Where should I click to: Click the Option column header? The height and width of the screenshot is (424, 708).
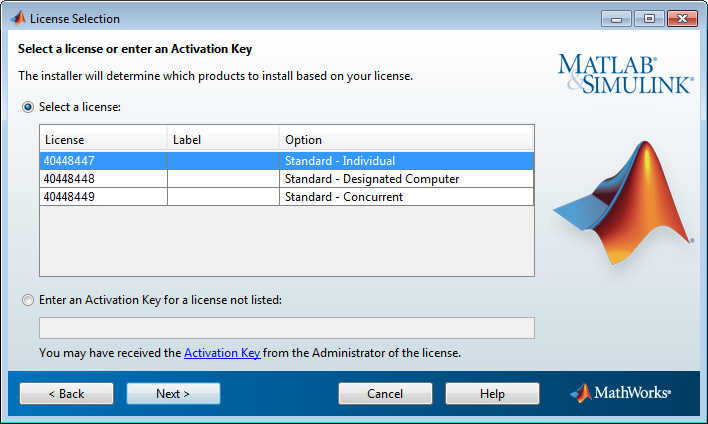click(x=406, y=140)
